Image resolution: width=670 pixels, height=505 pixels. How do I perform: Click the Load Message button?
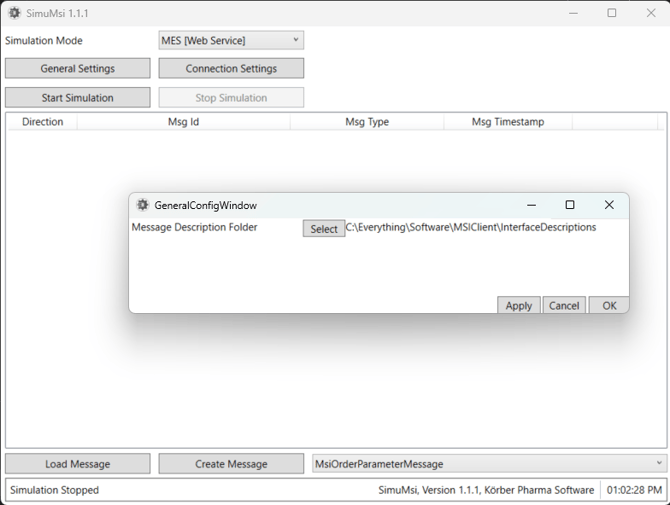[78, 464]
